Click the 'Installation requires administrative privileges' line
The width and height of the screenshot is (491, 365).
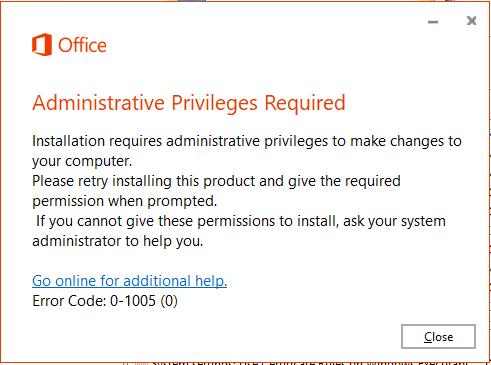pyautogui.click(x=247, y=141)
